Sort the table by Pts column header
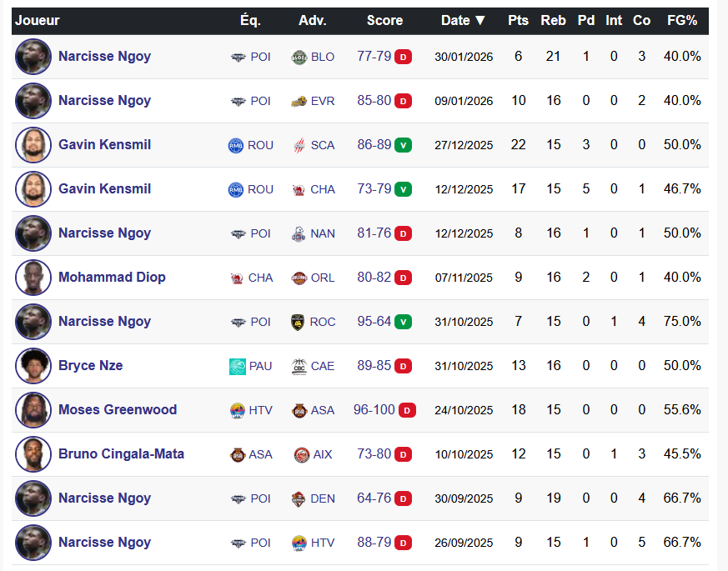 (518, 21)
